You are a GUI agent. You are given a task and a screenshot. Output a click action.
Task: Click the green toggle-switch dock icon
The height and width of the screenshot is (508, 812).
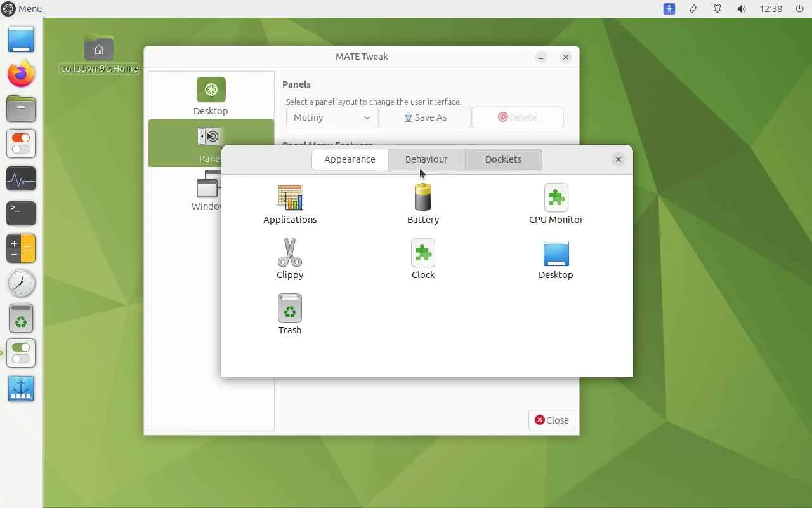(21, 353)
